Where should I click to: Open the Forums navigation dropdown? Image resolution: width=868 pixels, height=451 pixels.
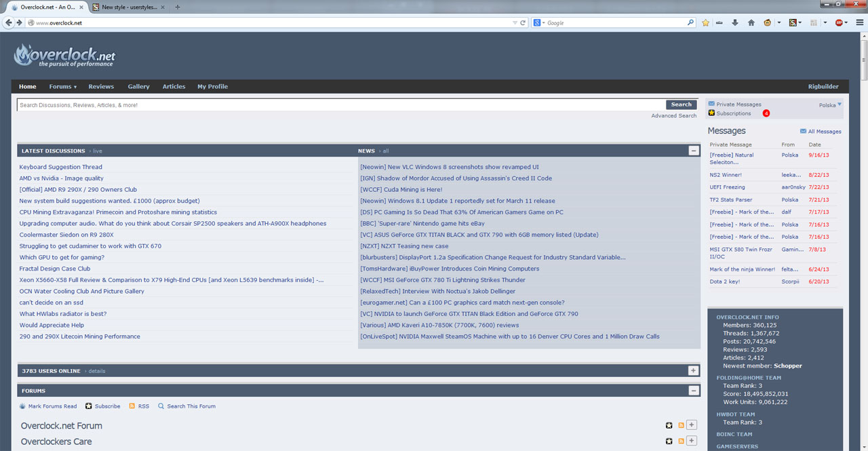pyautogui.click(x=62, y=86)
